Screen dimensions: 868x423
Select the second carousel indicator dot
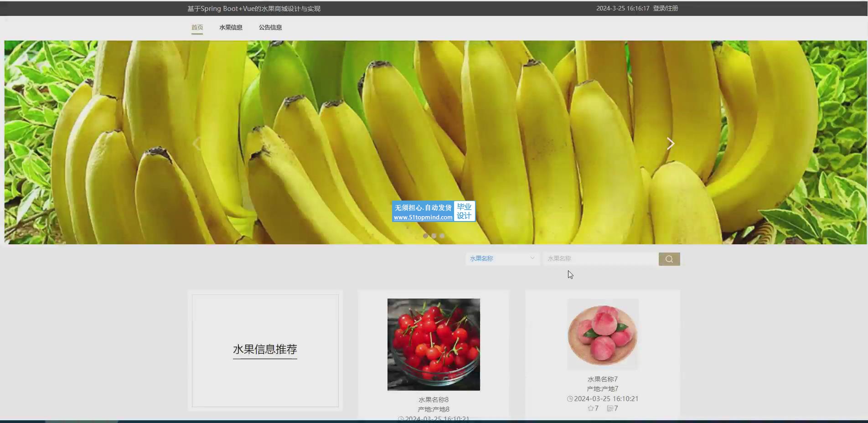pyautogui.click(x=434, y=236)
